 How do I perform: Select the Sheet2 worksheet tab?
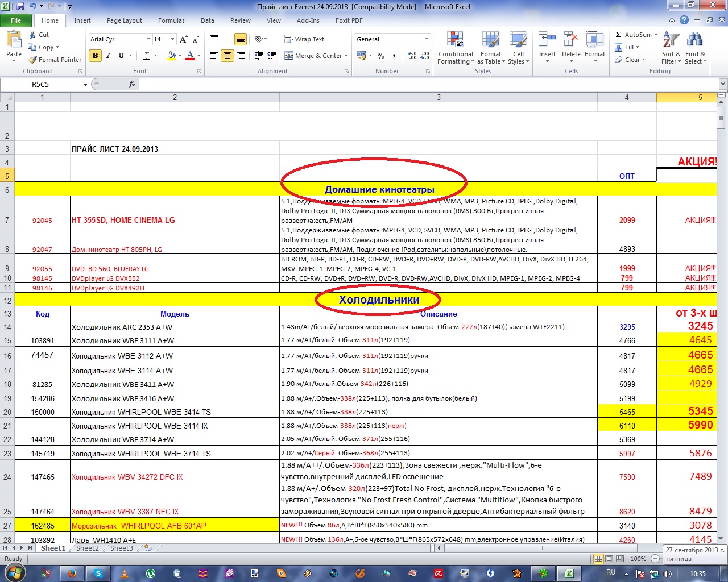(88, 548)
